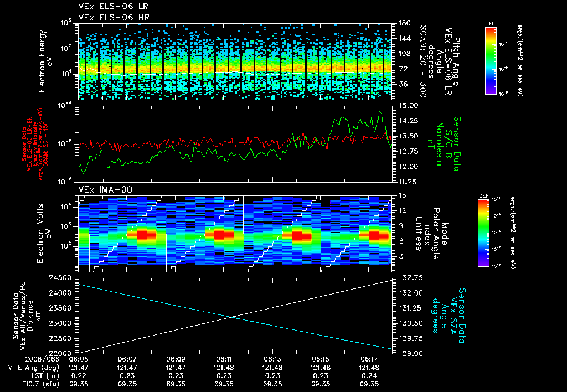
Task: Click the 06:07 time tick label
Action: pos(127,359)
